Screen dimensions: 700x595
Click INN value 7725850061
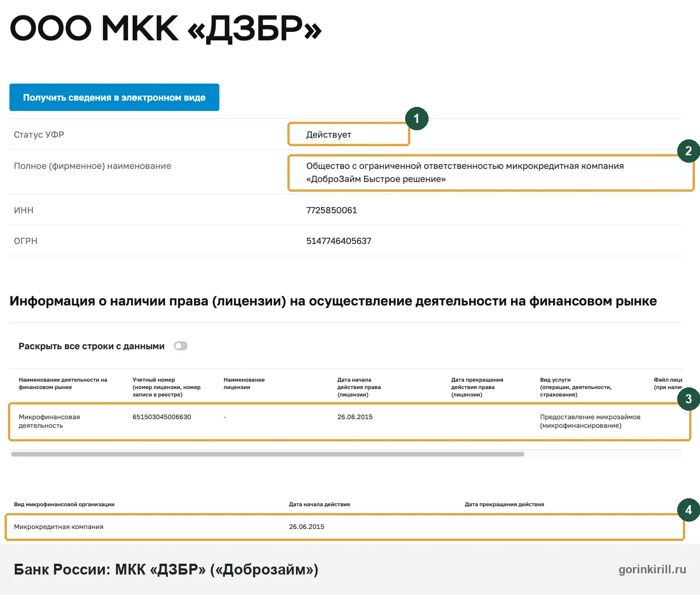click(x=332, y=210)
